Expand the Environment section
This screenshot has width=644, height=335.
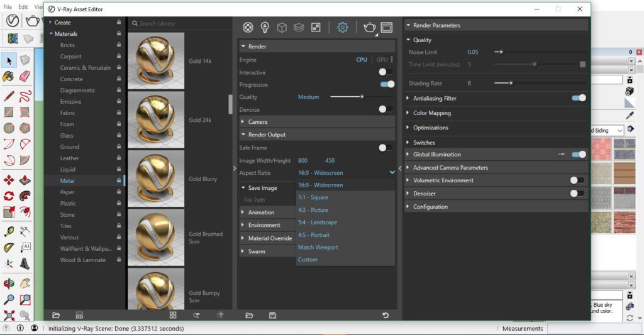click(267, 225)
